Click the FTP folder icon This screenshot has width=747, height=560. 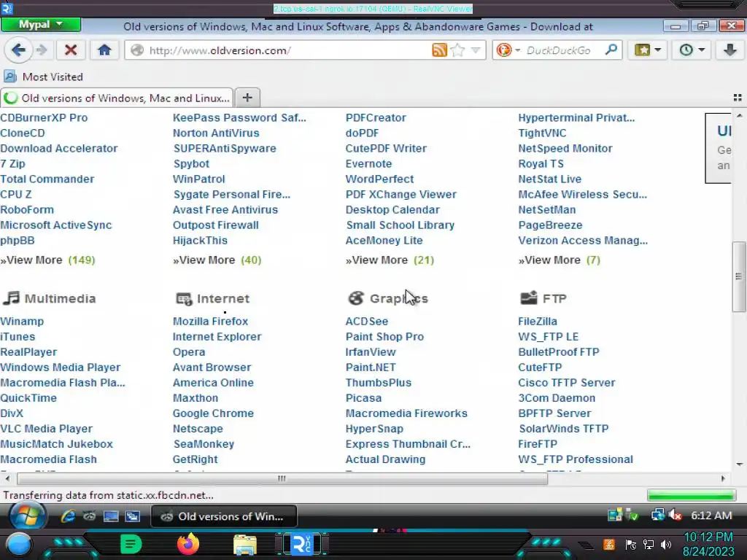[528, 298]
